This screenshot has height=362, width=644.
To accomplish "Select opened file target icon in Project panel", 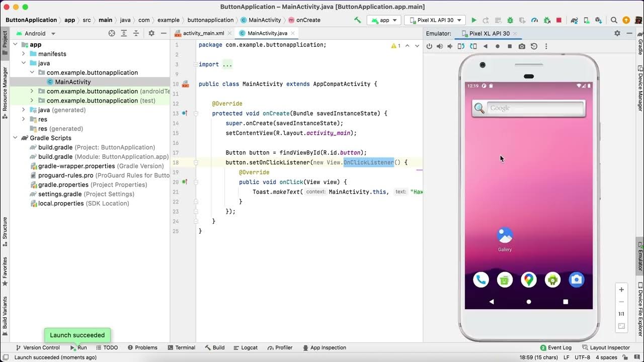I will click(112, 33).
